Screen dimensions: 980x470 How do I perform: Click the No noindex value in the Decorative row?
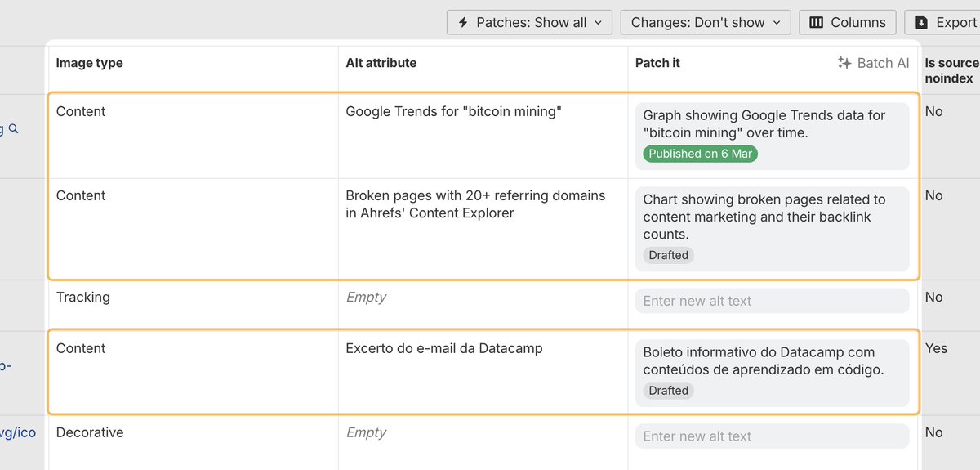(933, 432)
